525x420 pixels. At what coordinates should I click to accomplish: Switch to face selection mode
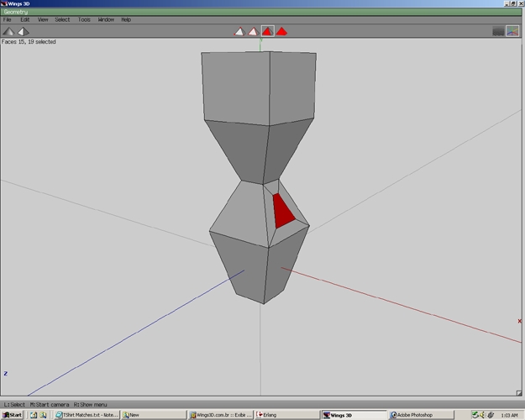[x=267, y=31]
